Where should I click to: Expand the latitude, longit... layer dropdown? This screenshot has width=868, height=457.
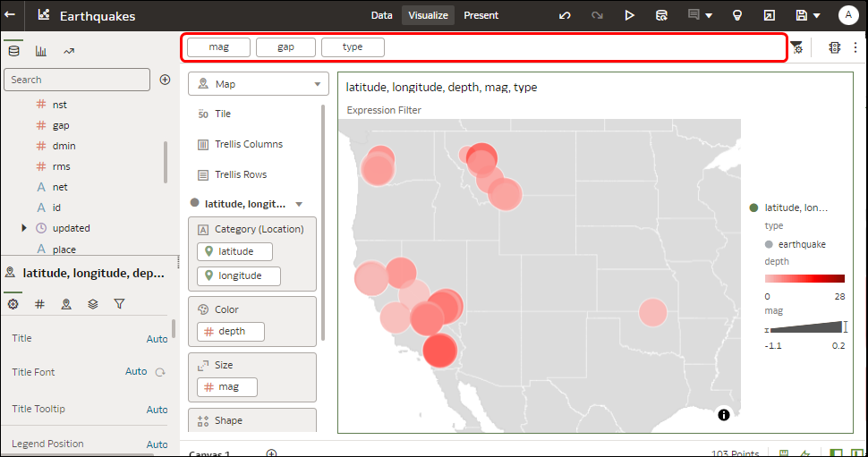tap(299, 204)
